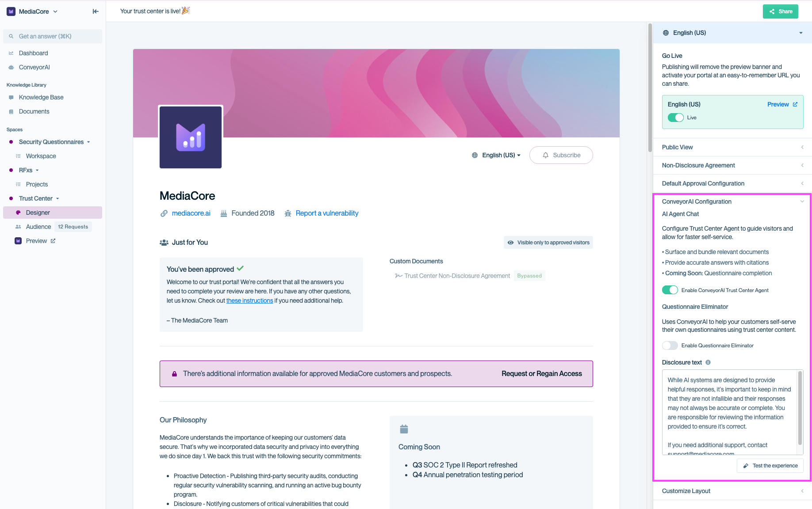
Task: Click the Knowledge Base icon
Action: 11,97
